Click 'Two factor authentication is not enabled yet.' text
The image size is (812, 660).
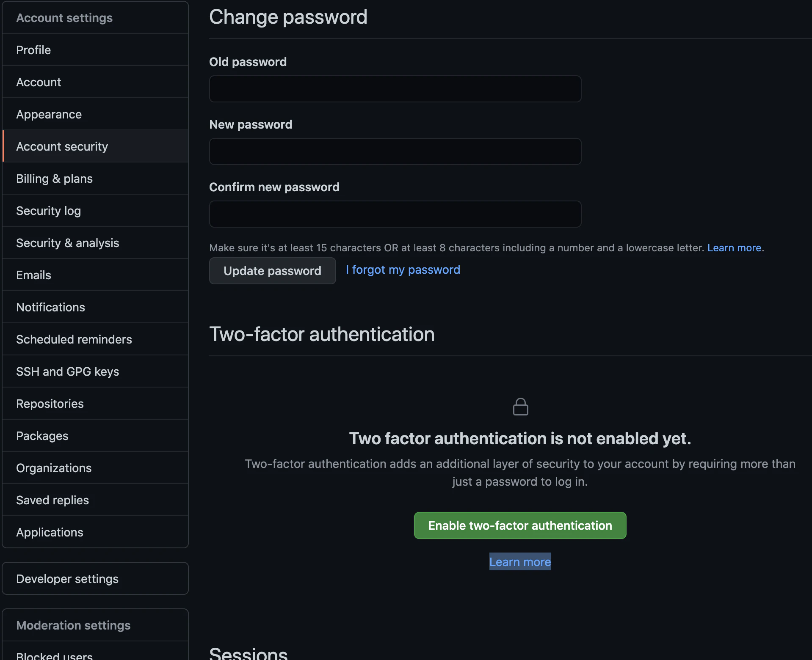520,438
